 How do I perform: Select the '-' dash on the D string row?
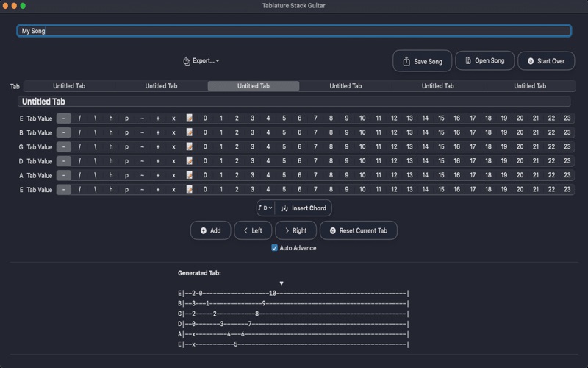tap(64, 161)
